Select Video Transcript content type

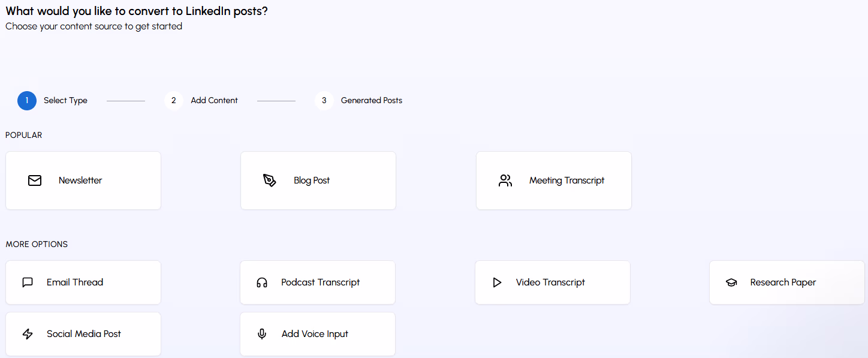coord(552,282)
